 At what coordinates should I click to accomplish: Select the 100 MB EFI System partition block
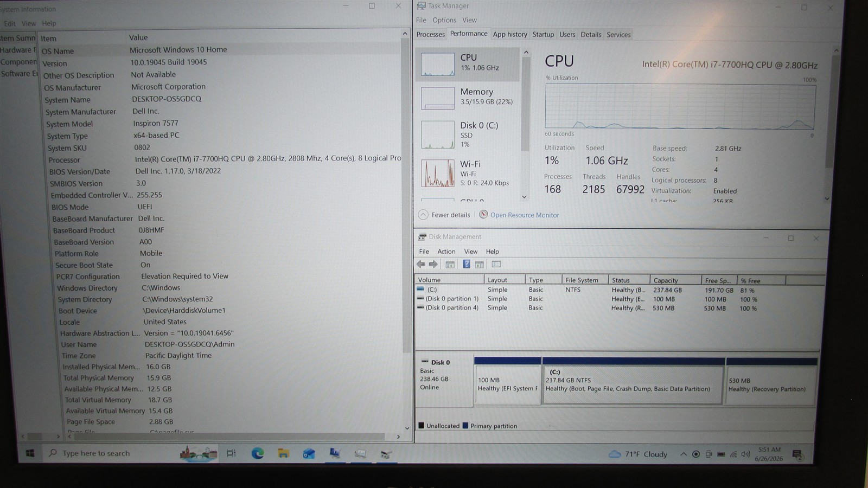[x=508, y=384]
